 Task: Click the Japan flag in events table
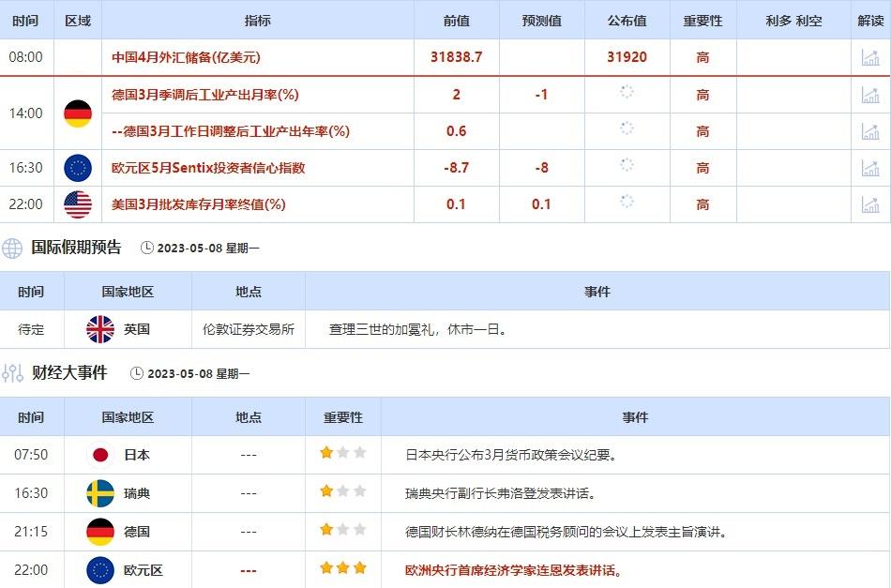coord(100,455)
